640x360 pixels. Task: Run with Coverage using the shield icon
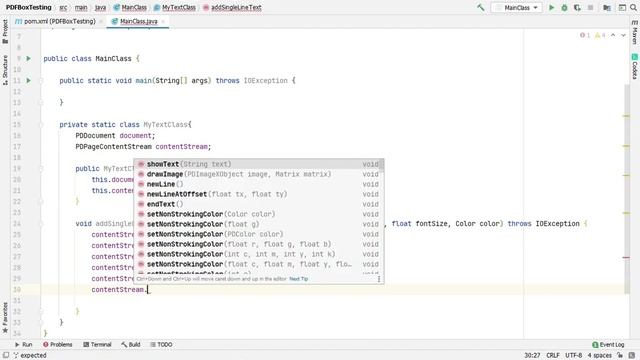[577, 7]
